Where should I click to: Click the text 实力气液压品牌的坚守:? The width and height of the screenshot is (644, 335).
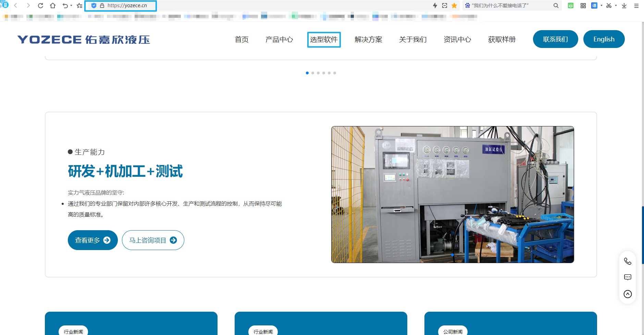point(96,193)
